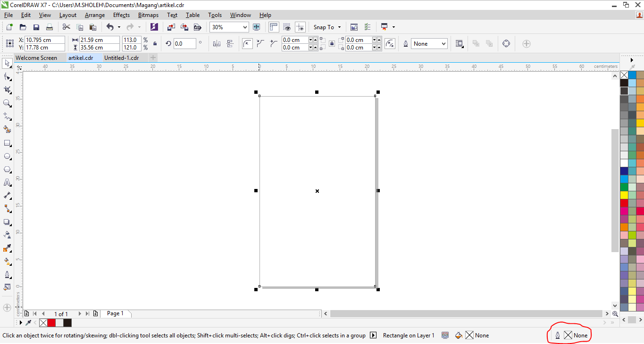Viewport: 644px width, 344px height.
Task: Toggle the lock ratio for object scaling
Action: [154, 43]
